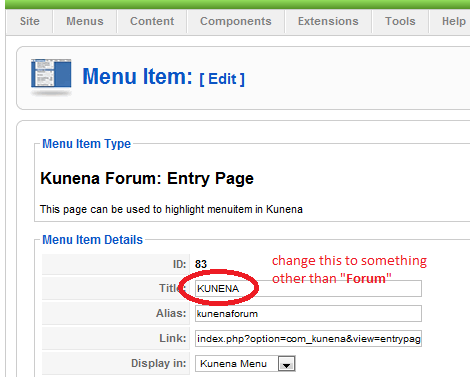Click the Alias field label
The width and height of the screenshot is (470, 377).
click(x=171, y=313)
